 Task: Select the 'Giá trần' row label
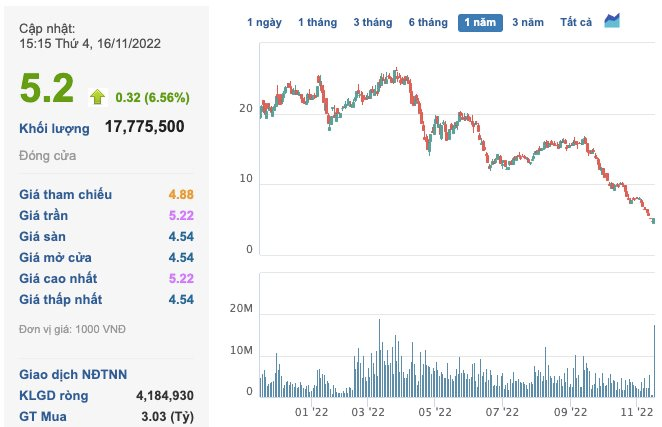tap(47, 215)
